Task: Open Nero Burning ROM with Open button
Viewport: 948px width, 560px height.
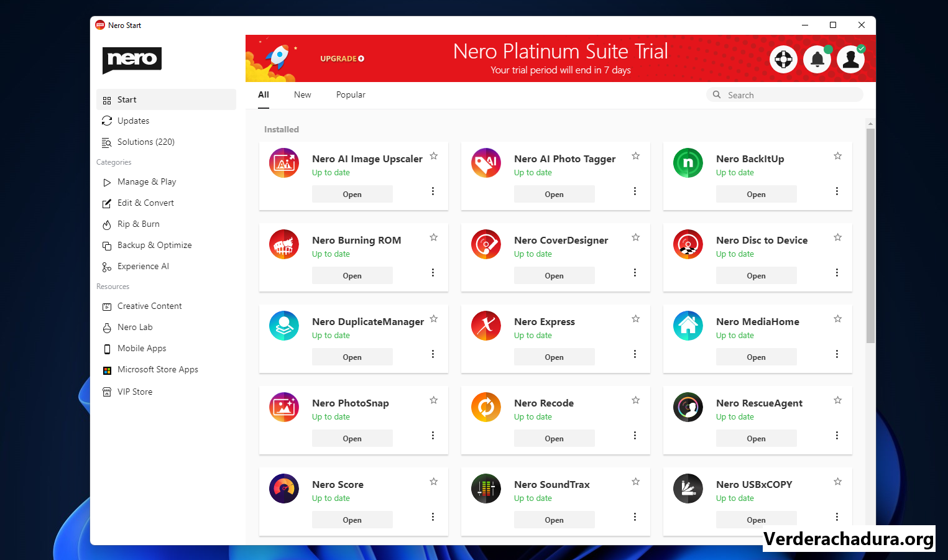Action: [x=352, y=275]
